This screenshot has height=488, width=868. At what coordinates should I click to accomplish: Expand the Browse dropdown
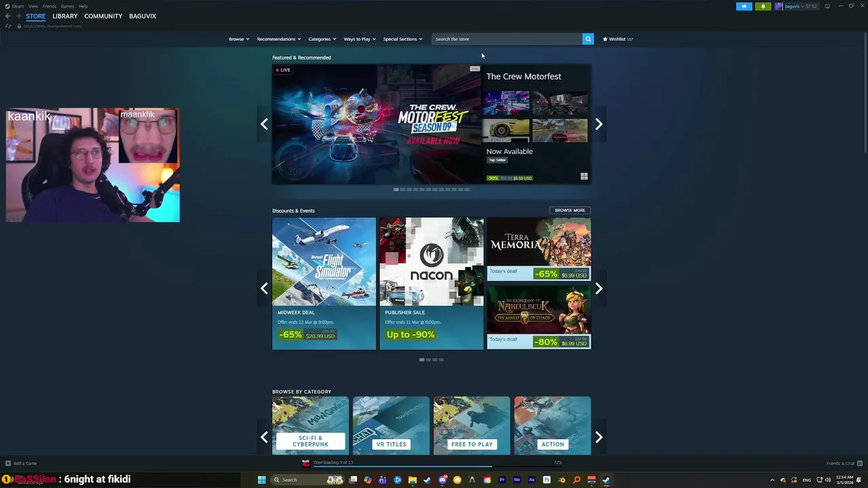click(x=239, y=39)
